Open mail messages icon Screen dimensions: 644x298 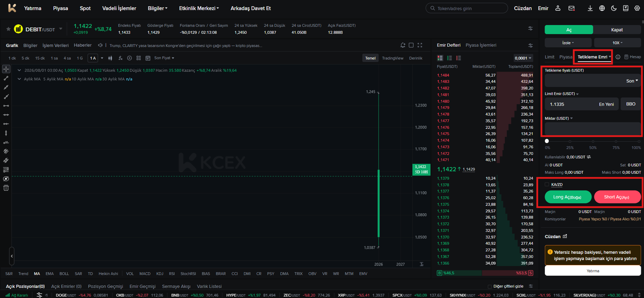(571, 8)
